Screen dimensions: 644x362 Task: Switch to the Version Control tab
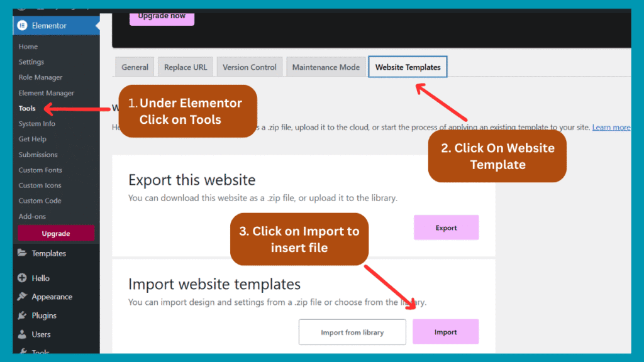[x=249, y=67]
